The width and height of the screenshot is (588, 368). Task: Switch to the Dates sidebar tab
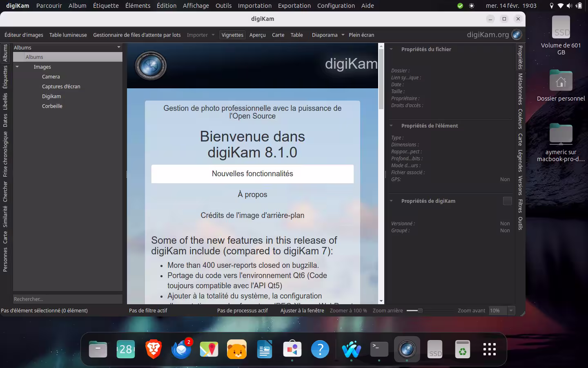pyautogui.click(x=5, y=120)
